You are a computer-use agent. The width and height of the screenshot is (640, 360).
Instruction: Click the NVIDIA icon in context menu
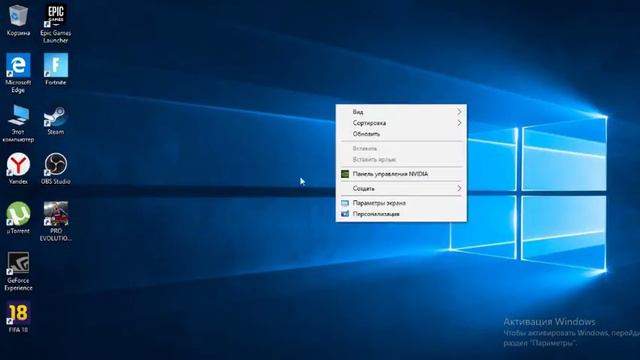pyautogui.click(x=345, y=174)
